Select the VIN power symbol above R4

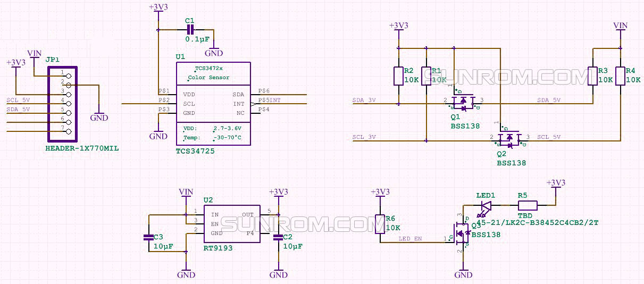[620, 26]
